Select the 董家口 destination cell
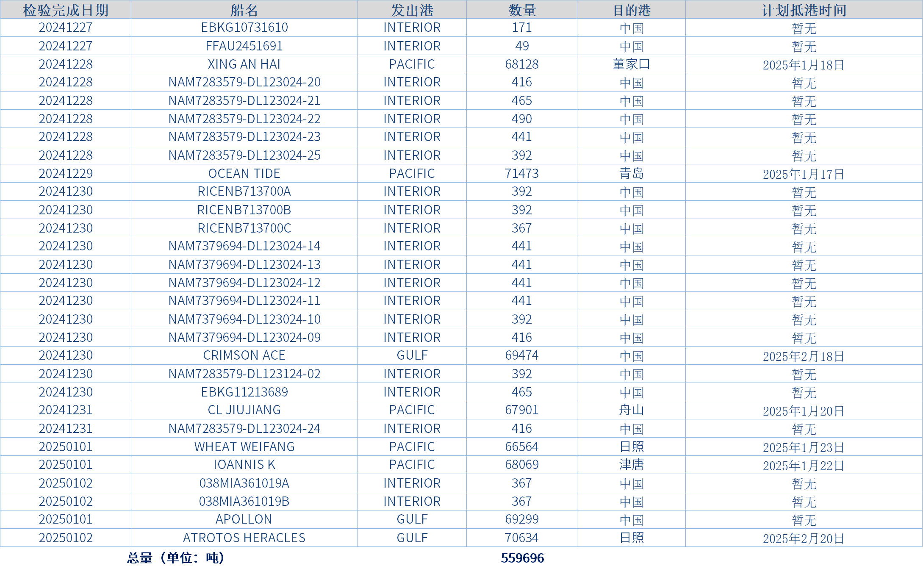 point(631,64)
